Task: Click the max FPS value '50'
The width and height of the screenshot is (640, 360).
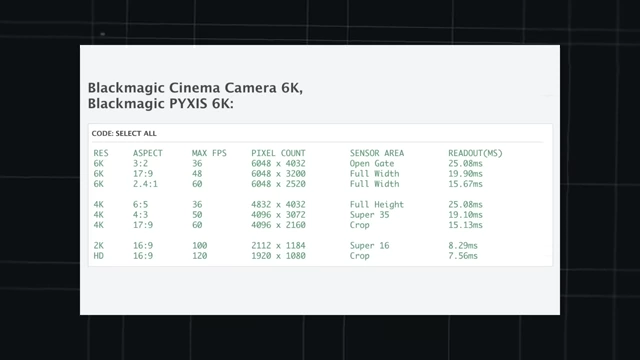Action: coord(197,215)
